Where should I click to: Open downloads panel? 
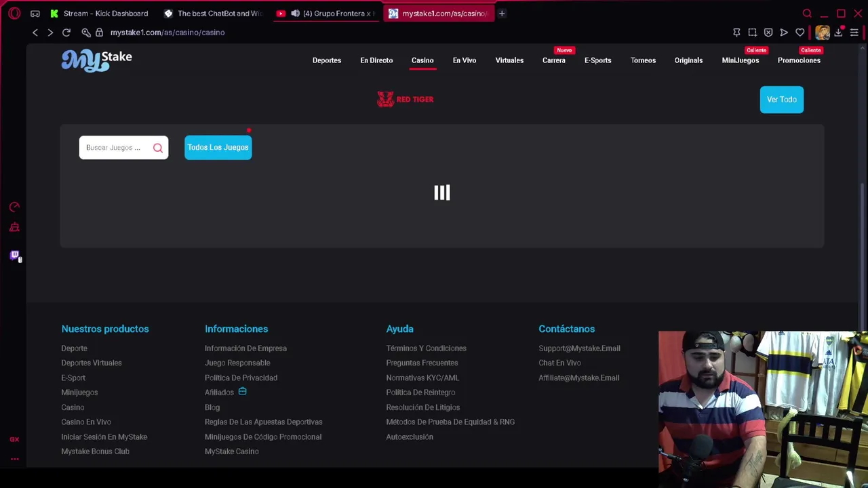coord(839,33)
